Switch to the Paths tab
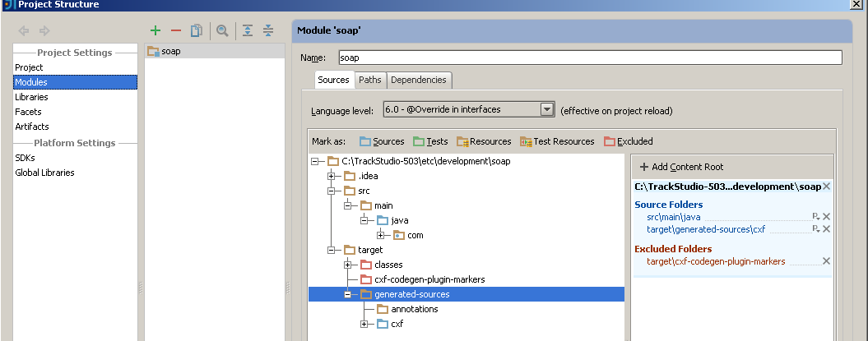The height and width of the screenshot is (341, 868). [369, 80]
